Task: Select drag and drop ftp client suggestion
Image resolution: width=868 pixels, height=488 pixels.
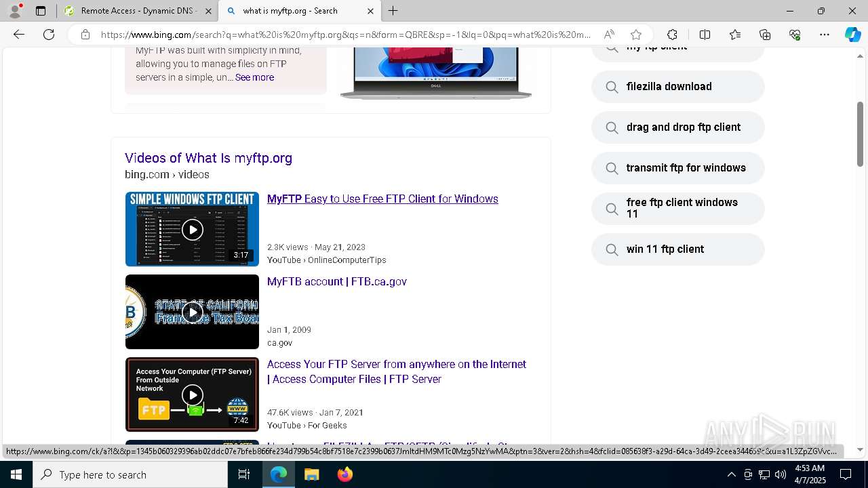Action: (678, 127)
